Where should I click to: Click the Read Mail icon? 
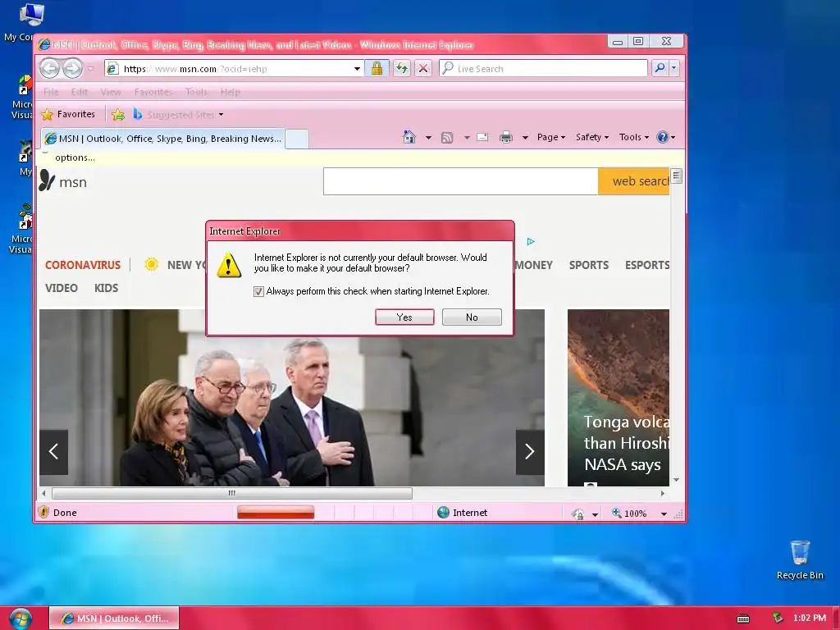[x=482, y=137]
